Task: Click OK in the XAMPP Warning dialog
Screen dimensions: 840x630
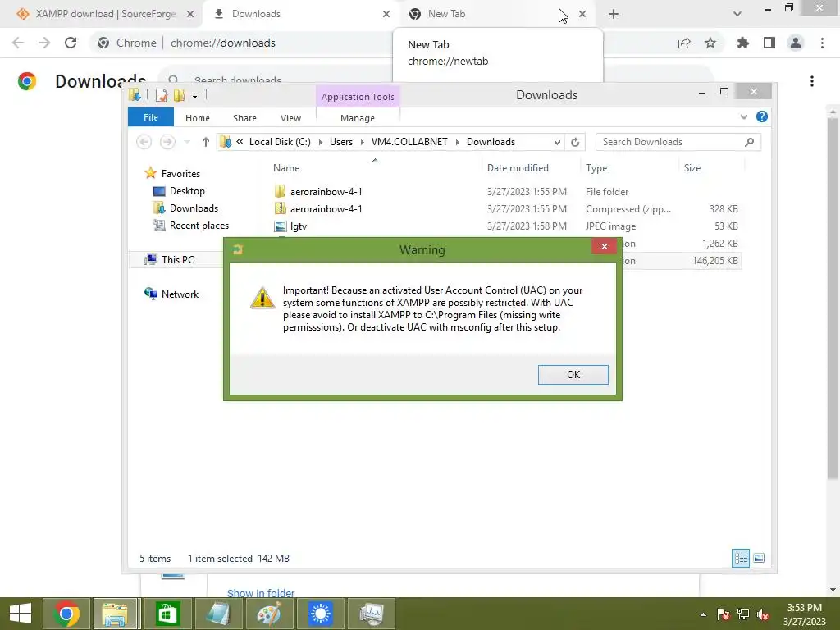Action: pyautogui.click(x=573, y=374)
